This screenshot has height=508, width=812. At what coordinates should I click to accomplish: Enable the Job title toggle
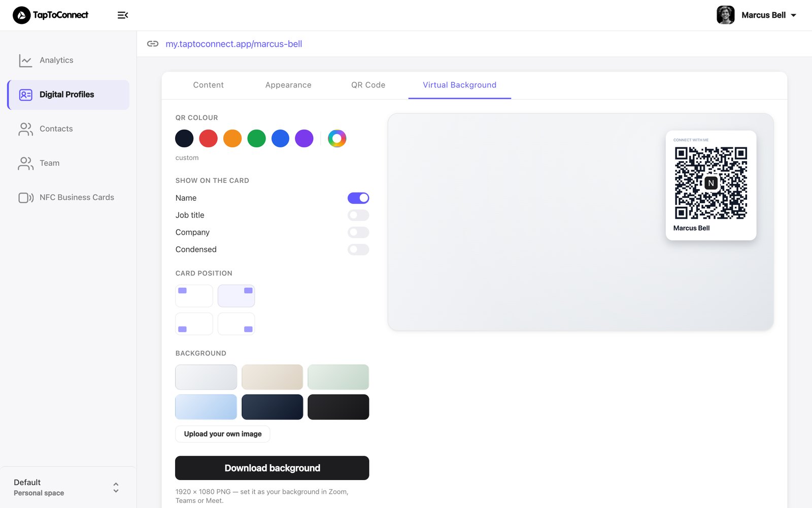click(x=358, y=215)
